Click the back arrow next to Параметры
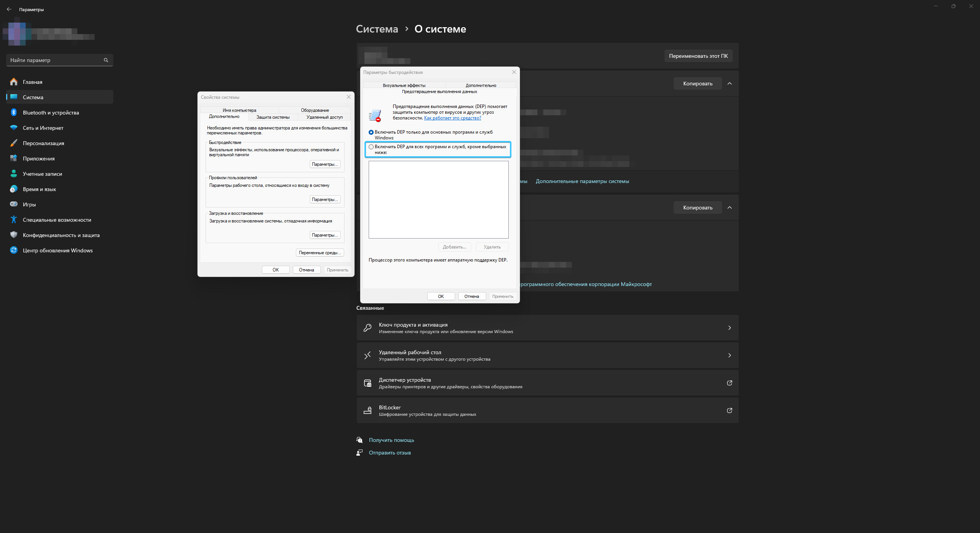Screen dimensions: 980x533 [9, 9]
